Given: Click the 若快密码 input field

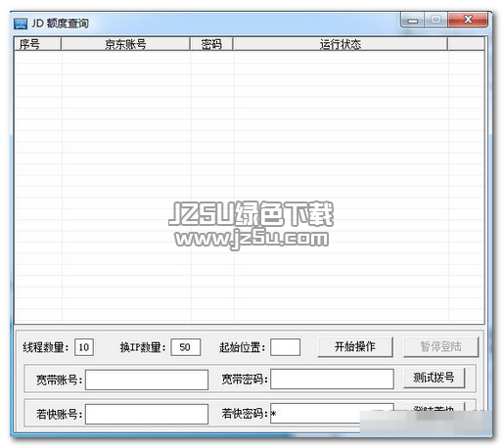Looking at the screenshot, I should [332, 414].
